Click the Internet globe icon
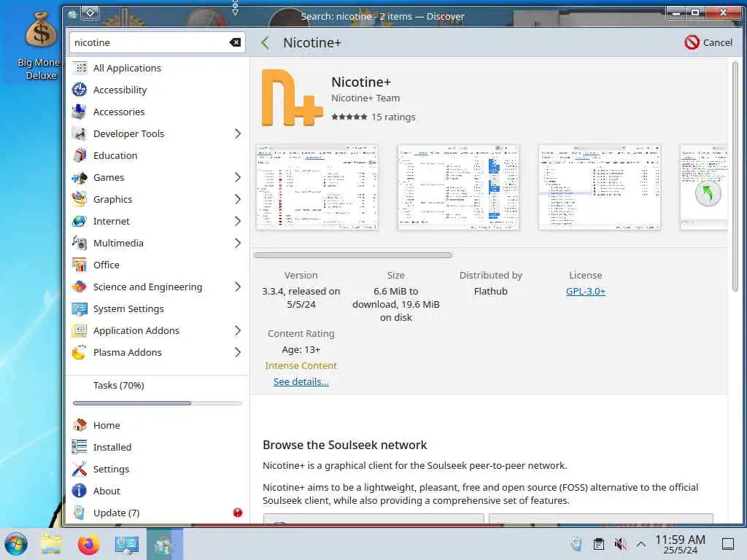The height and width of the screenshot is (560, 747). (80, 222)
